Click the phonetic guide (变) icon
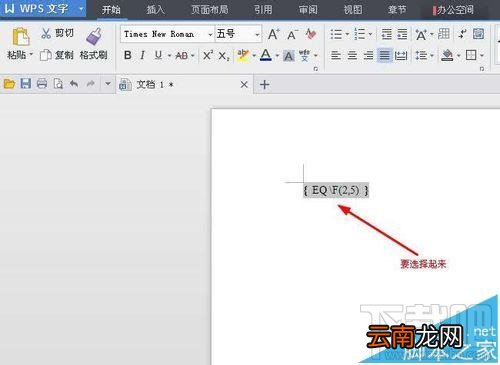 pos(304,56)
